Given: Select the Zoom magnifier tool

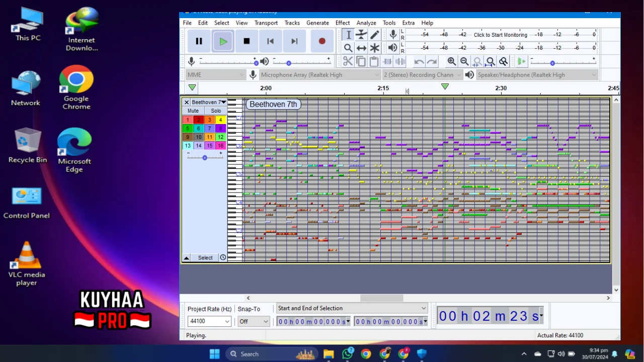Looking at the screenshot, I should point(348,48).
